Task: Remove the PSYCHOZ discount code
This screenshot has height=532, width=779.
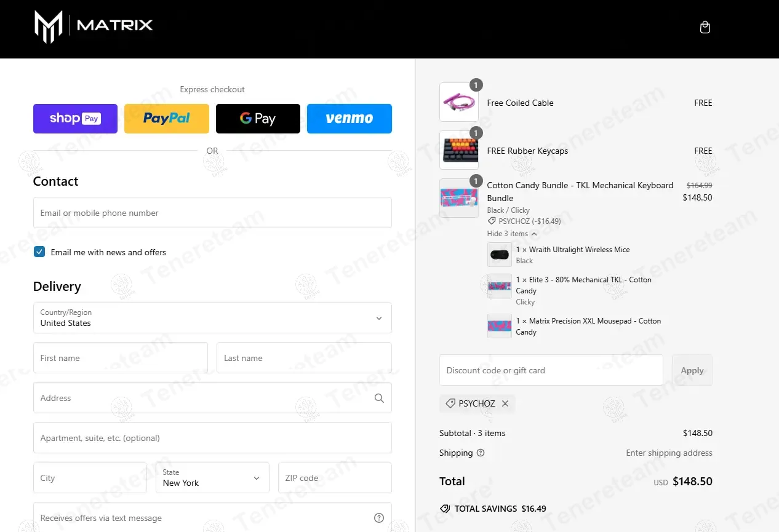Action: [x=505, y=403]
